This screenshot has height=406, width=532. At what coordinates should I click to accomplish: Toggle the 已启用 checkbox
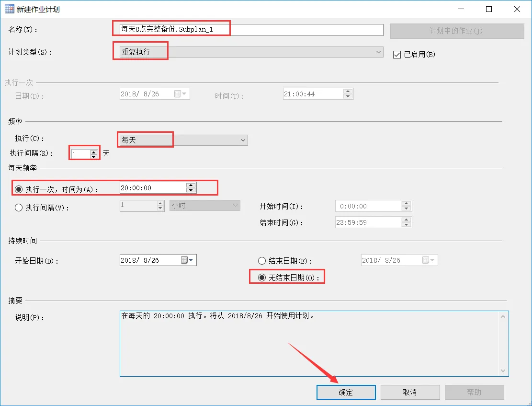(396, 54)
